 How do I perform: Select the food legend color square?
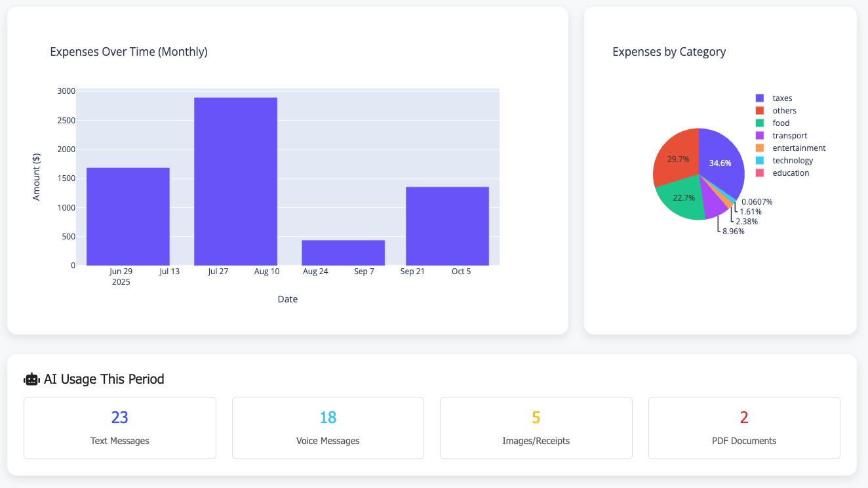click(762, 123)
